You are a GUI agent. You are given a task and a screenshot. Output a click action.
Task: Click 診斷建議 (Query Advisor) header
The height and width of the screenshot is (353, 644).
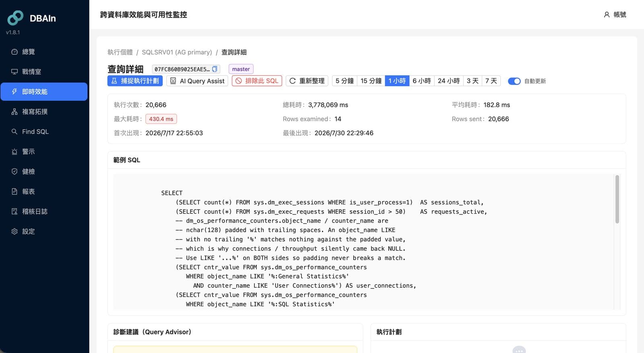[152, 332]
